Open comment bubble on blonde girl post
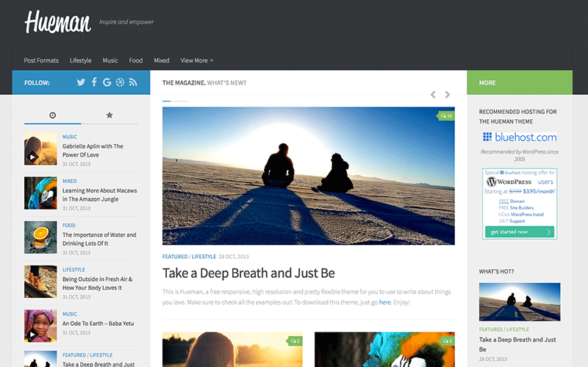Image resolution: width=588 pixels, height=367 pixels. point(295,341)
